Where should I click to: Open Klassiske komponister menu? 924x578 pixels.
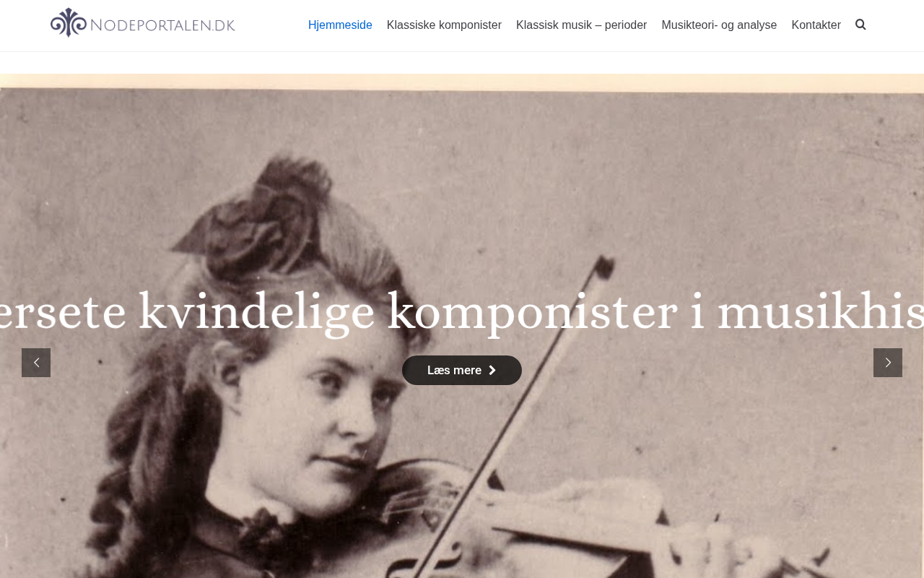point(444,25)
